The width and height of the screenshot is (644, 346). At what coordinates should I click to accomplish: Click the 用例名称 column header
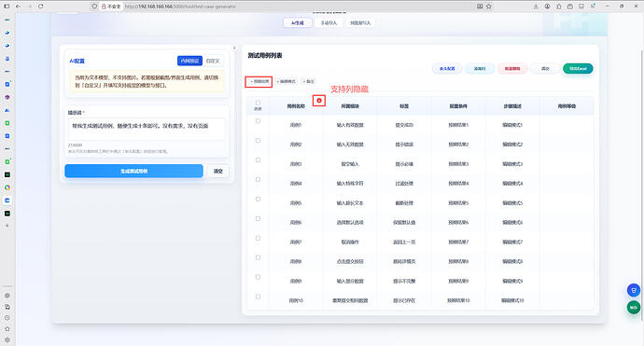296,106
